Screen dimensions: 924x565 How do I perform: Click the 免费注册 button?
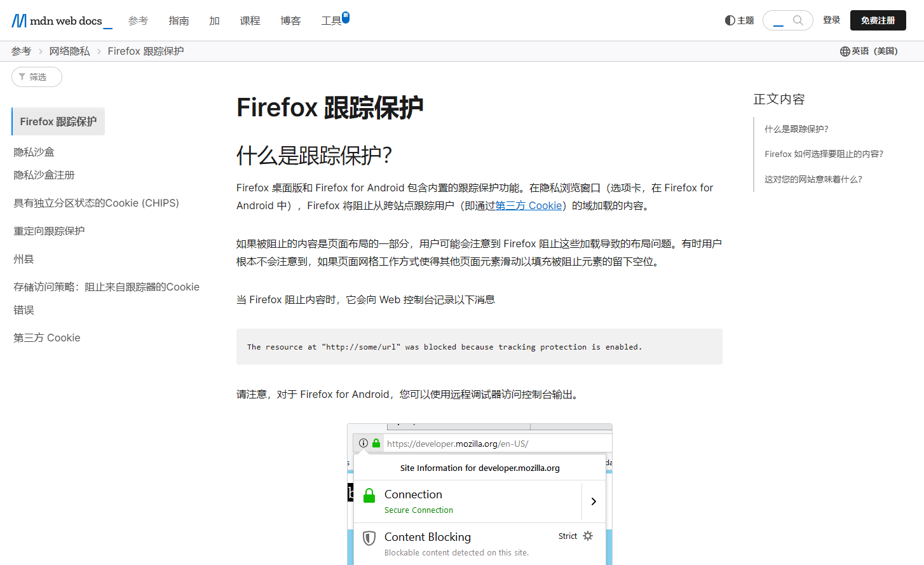point(878,20)
